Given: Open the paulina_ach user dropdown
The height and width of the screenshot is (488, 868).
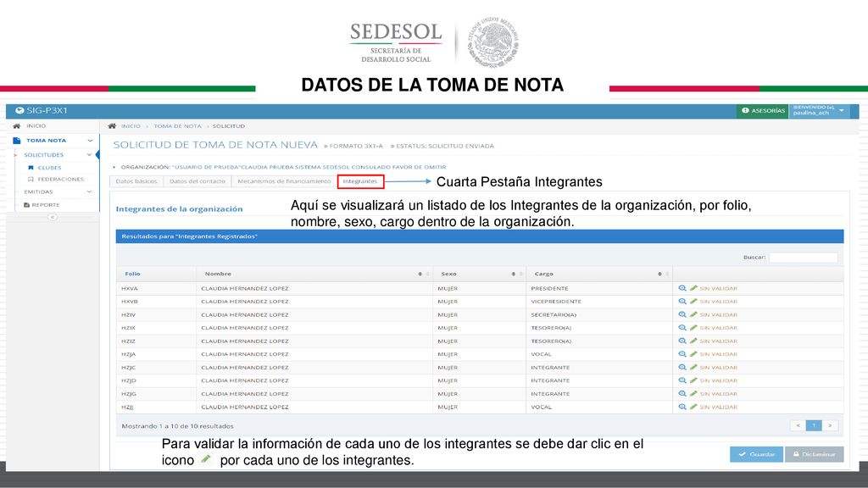Looking at the screenshot, I should tap(819, 110).
